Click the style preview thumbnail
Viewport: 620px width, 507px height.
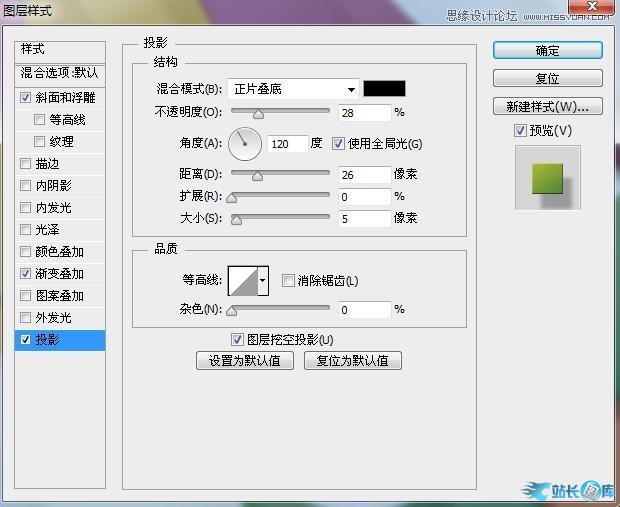tap(547, 177)
